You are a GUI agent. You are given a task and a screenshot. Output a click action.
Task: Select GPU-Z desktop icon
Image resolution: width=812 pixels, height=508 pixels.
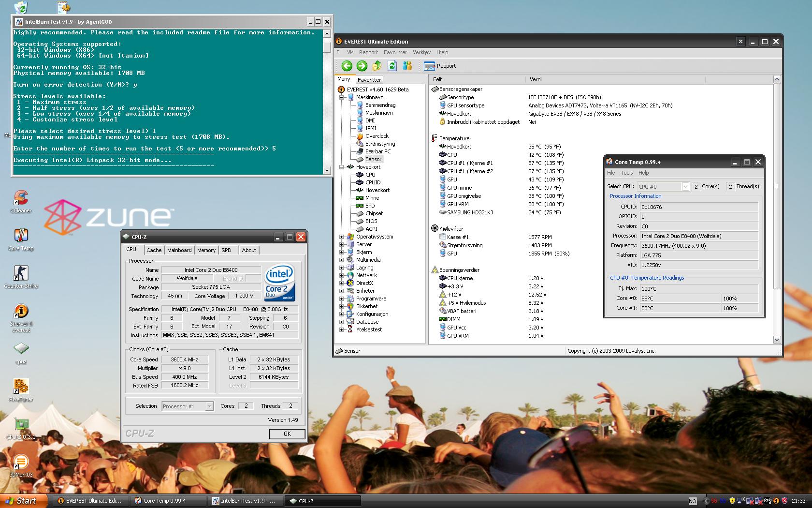[21, 429]
